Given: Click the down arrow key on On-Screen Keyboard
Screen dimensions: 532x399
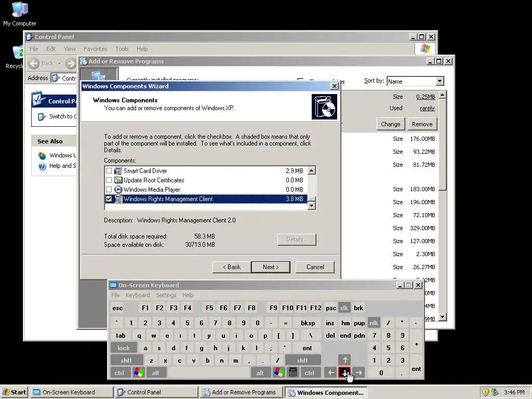Looking at the screenshot, I should coord(345,373).
